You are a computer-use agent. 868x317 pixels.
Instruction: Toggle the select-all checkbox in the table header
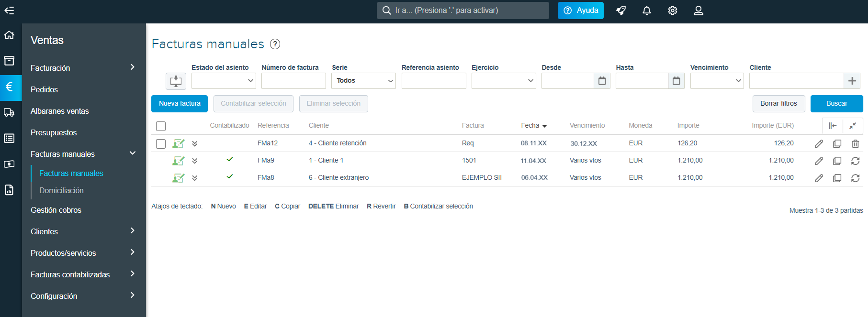tap(161, 126)
